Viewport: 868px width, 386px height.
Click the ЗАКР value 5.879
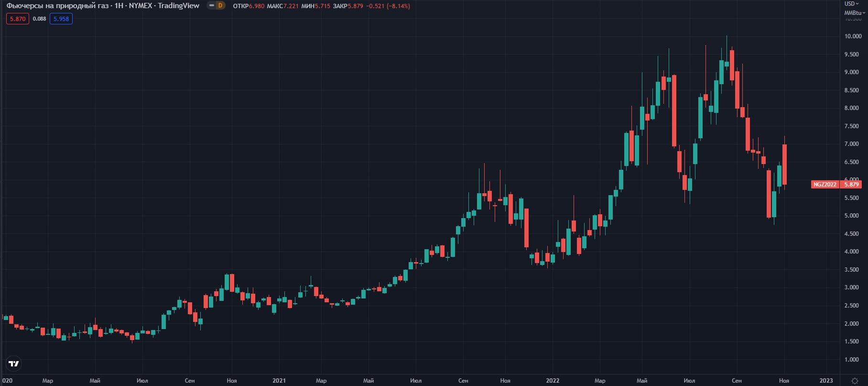pyautogui.click(x=356, y=6)
